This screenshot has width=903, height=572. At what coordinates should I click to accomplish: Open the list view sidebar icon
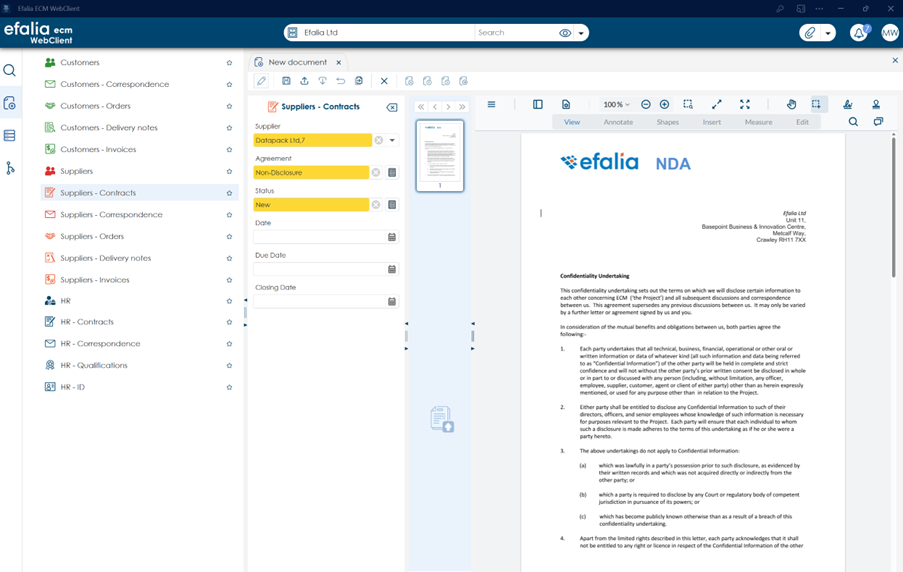(x=10, y=136)
